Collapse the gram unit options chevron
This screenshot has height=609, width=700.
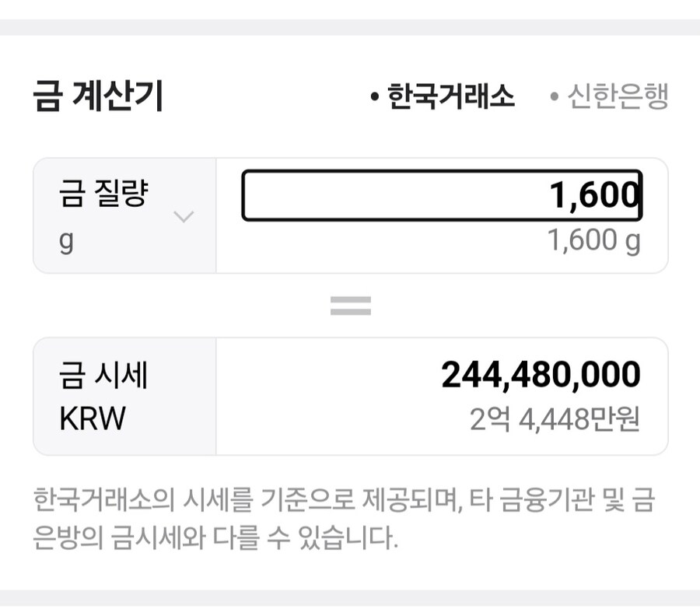pyautogui.click(x=184, y=218)
